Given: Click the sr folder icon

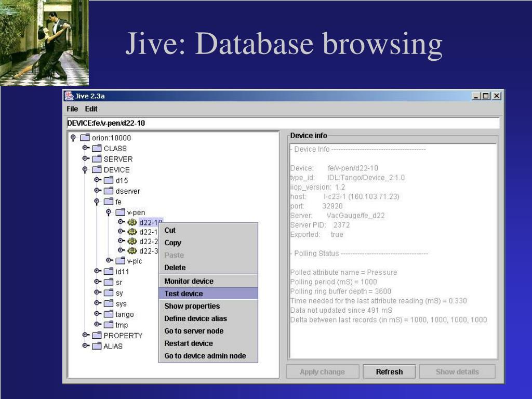Looking at the screenshot, I should point(109,282).
